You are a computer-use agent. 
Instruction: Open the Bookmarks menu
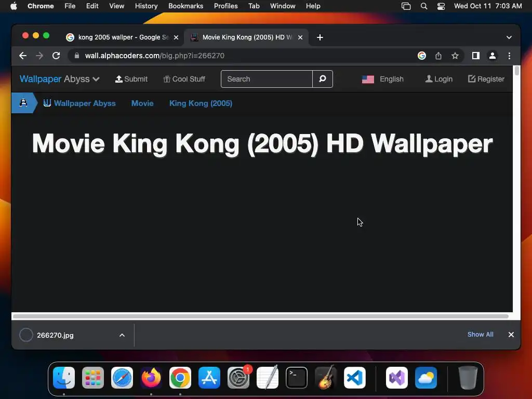tap(185, 6)
